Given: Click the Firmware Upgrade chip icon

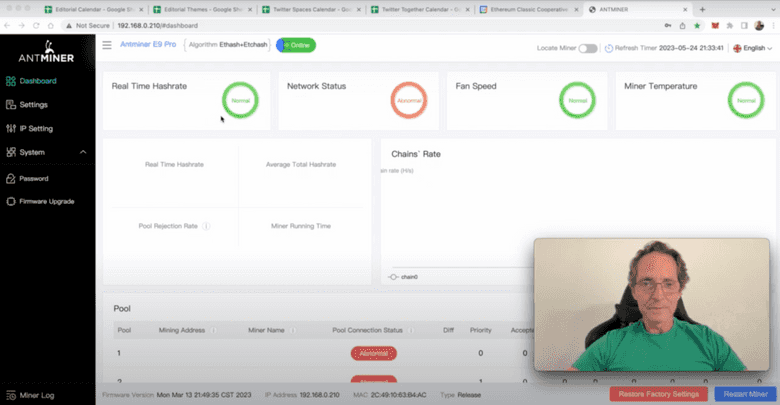Looking at the screenshot, I should (11, 201).
